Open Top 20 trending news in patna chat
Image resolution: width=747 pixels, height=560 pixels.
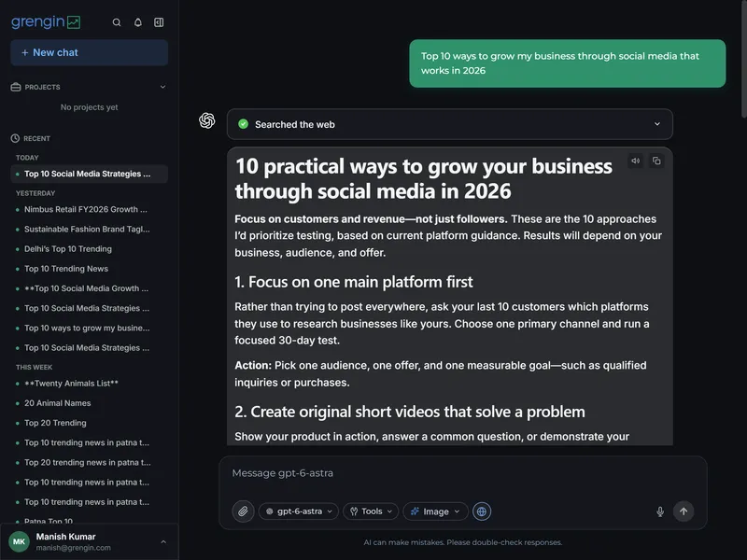coord(89,462)
